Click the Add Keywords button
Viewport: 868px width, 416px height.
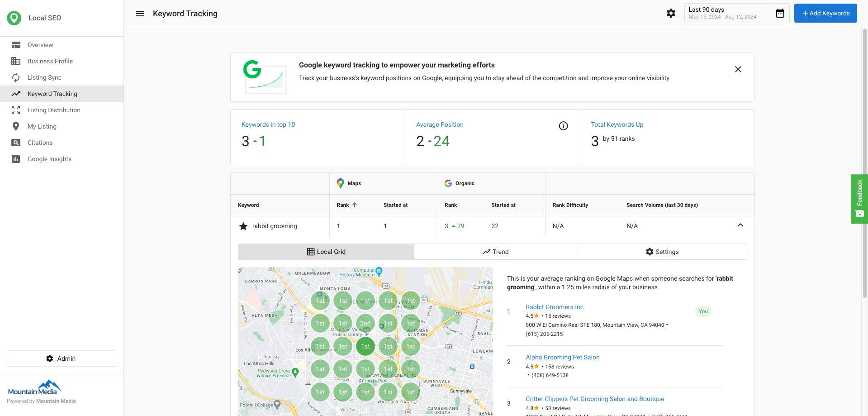(825, 13)
